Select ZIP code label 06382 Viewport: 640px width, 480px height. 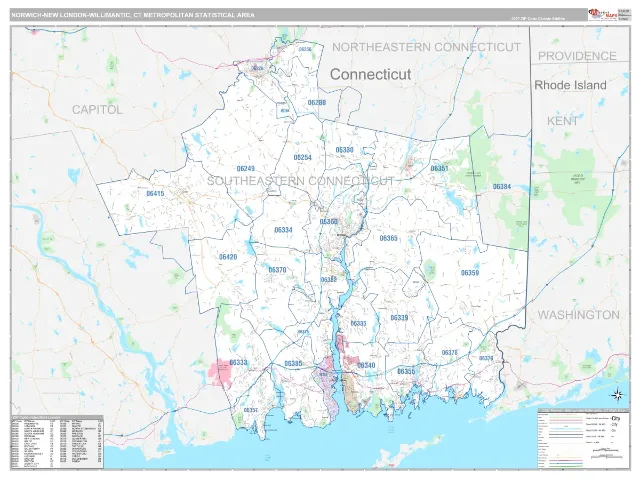(329, 280)
